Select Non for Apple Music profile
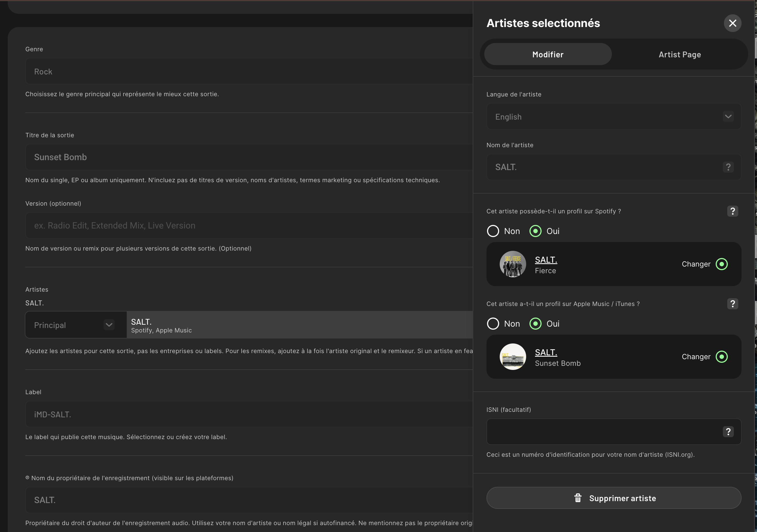 [493, 324]
